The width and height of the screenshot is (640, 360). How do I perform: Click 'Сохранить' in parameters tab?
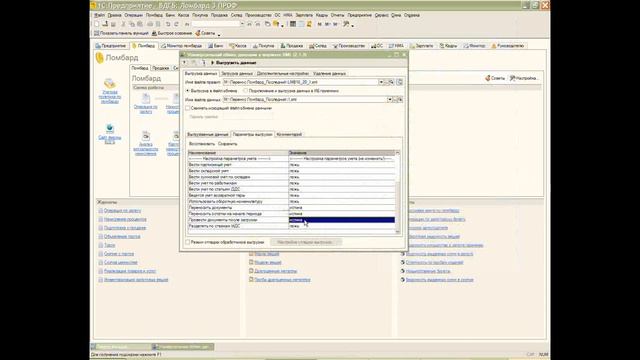[227, 144]
